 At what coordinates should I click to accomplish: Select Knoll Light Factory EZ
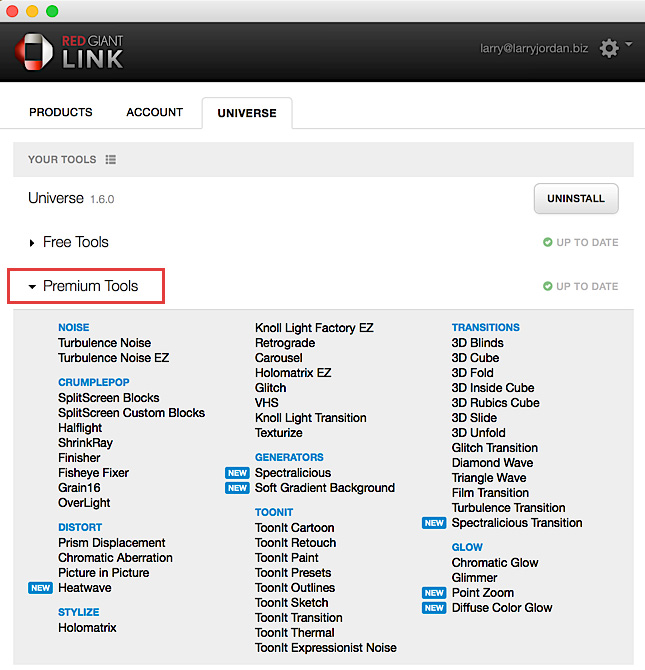[314, 328]
